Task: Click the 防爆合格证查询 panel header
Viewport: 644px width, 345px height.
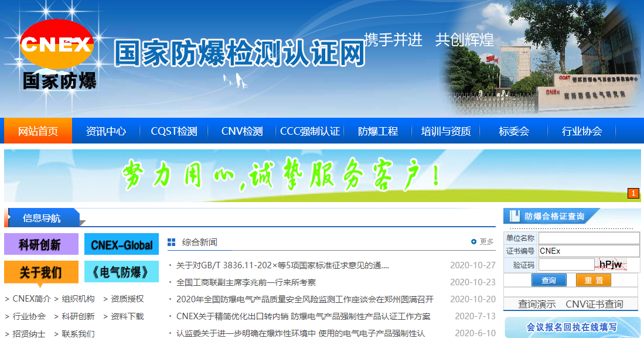Action: pyautogui.click(x=554, y=216)
